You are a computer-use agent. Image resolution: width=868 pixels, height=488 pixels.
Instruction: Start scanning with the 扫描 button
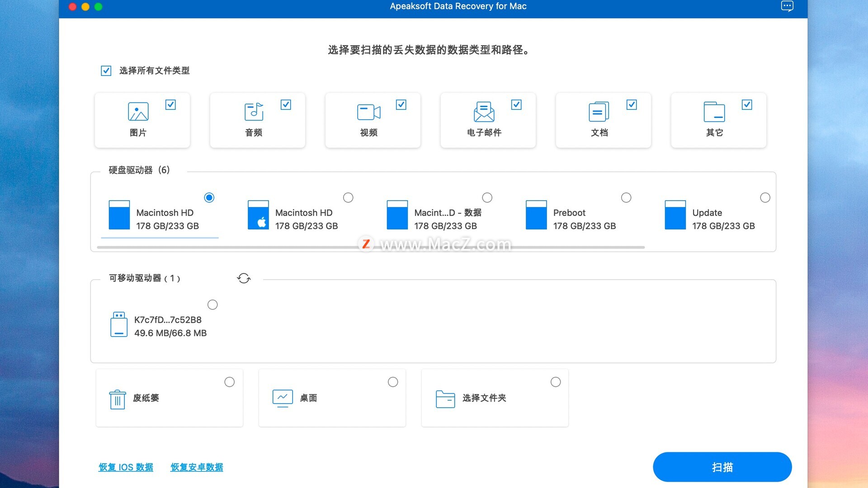[x=722, y=467]
